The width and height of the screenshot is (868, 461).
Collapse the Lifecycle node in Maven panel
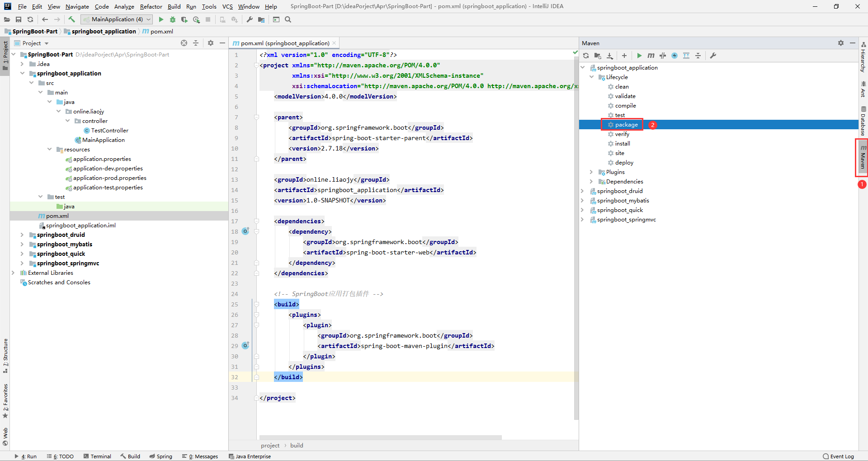(591, 77)
